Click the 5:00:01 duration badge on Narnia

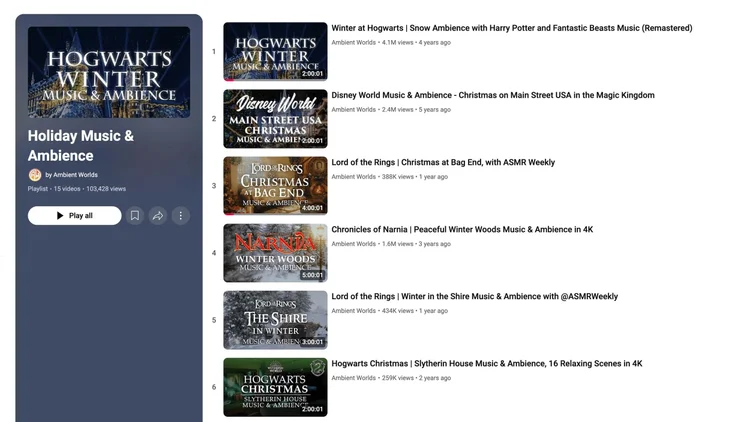point(312,275)
